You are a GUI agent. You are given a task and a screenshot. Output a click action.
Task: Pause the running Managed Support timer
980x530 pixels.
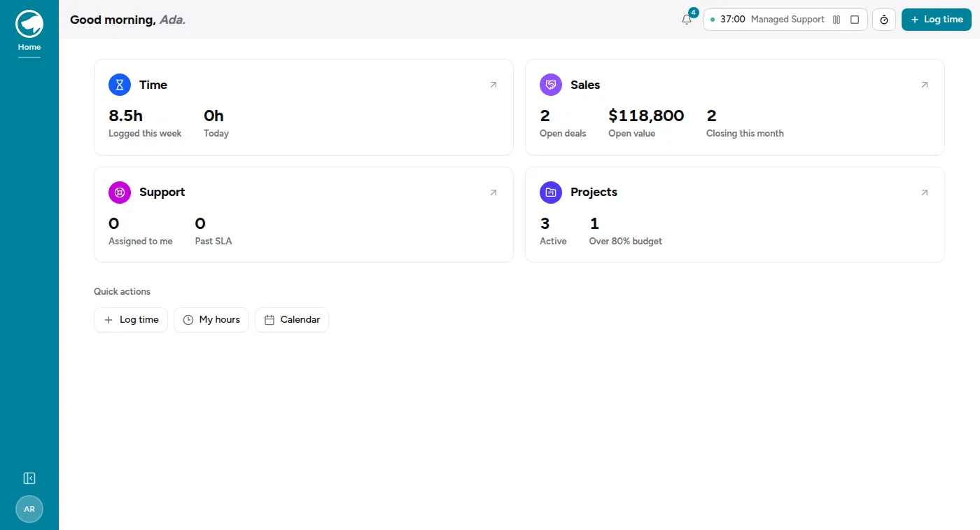[836, 20]
